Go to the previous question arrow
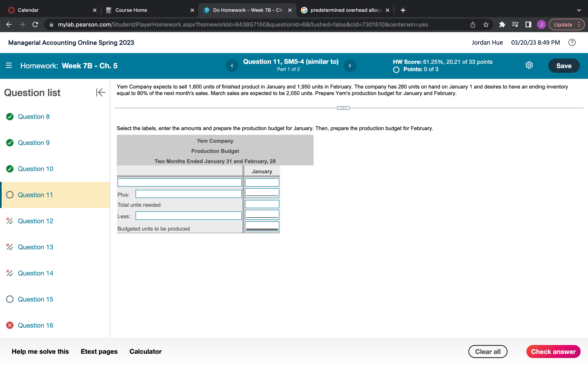 (232, 65)
